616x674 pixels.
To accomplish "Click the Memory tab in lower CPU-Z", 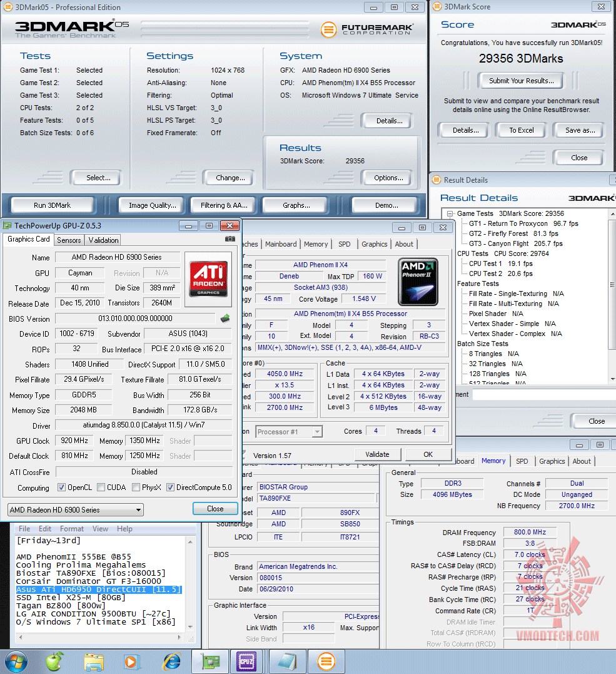I will pos(493,461).
